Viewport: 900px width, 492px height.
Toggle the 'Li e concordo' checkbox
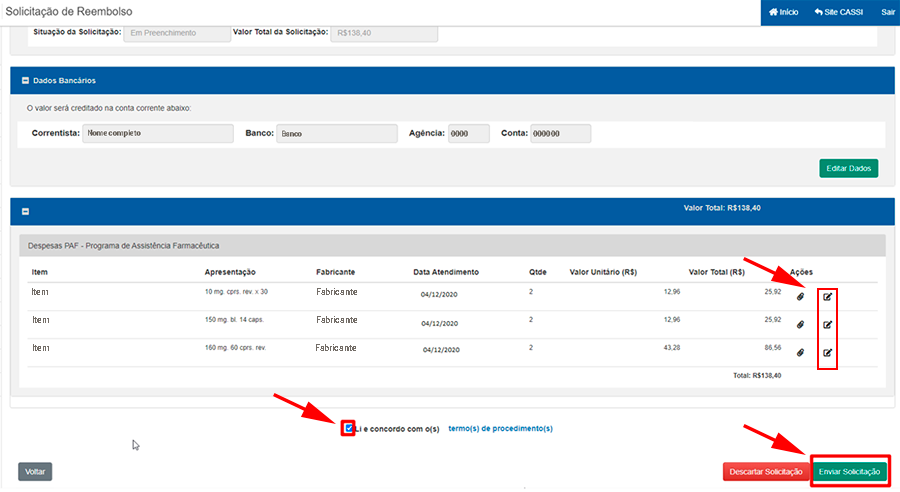click(x=348, y=428)
